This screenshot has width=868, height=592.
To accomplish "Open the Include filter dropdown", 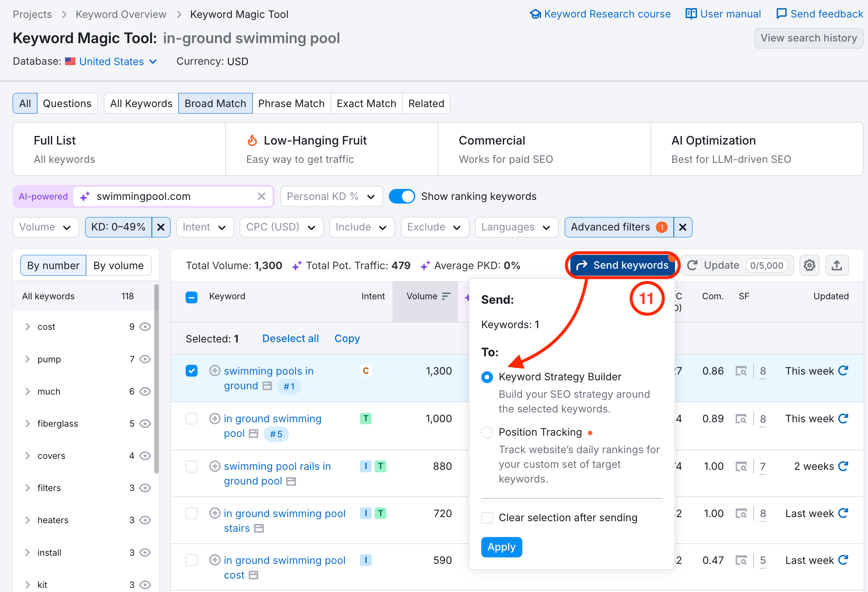I will pyautogui.click(x=362, y=227).
